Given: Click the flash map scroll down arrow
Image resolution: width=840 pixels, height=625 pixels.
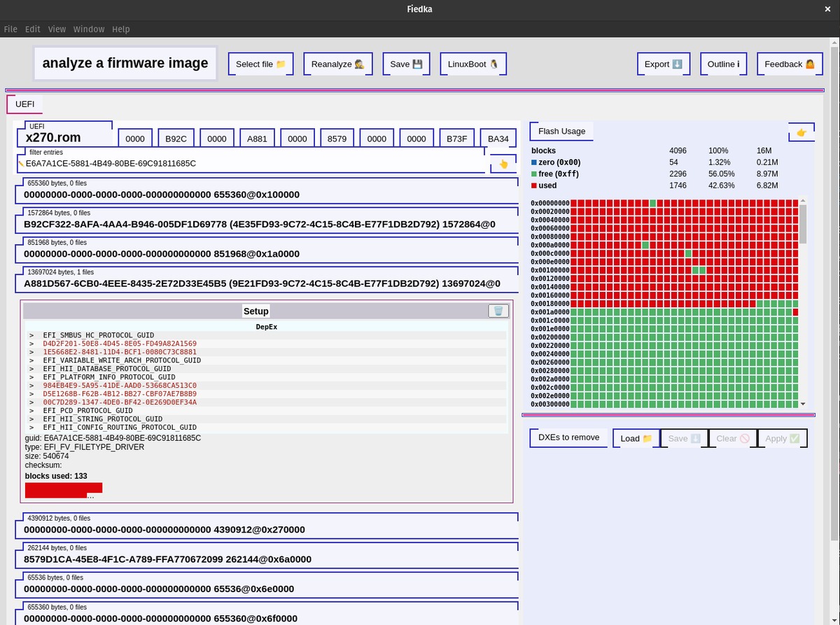Looking at the screenshot, I should (803, 404).
